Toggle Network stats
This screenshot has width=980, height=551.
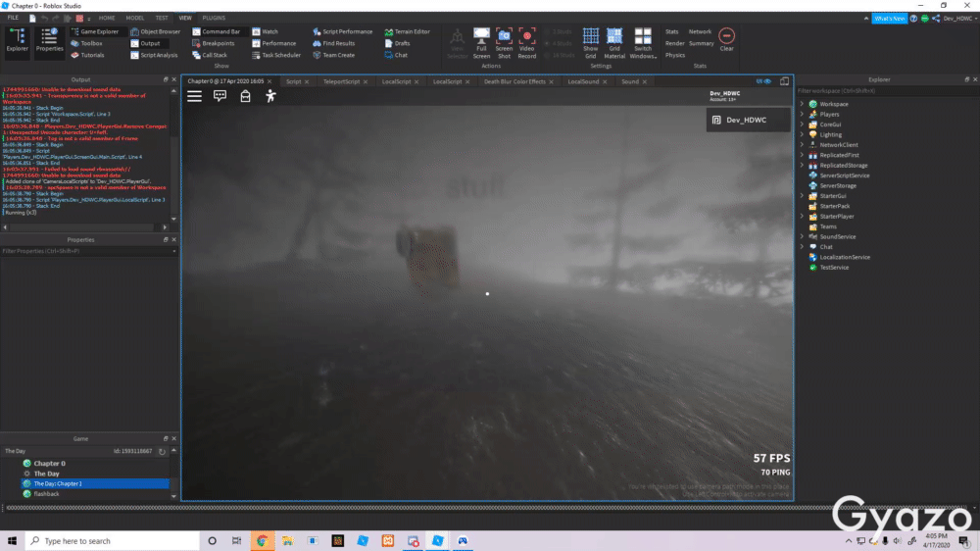coord(700,31)
